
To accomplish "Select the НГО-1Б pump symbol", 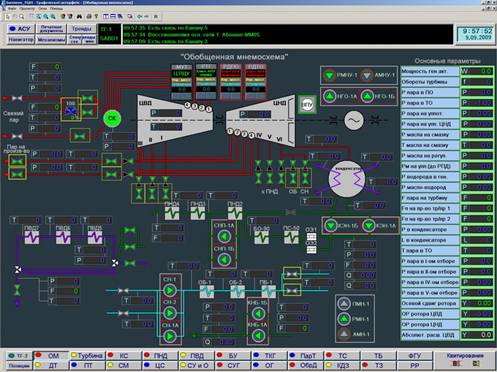I will pos(367,96).
